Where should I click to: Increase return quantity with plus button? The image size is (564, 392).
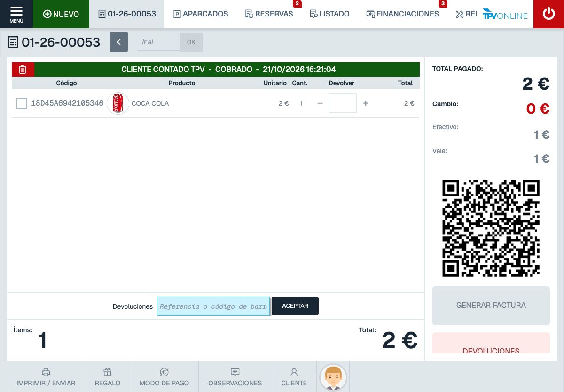(366, 103)
